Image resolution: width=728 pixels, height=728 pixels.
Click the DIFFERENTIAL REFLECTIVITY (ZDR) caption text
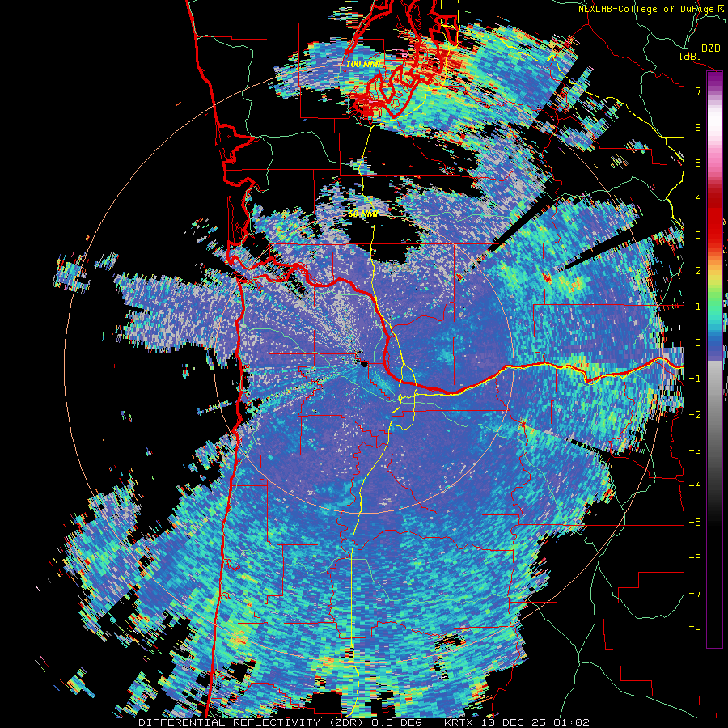(252, 722)
